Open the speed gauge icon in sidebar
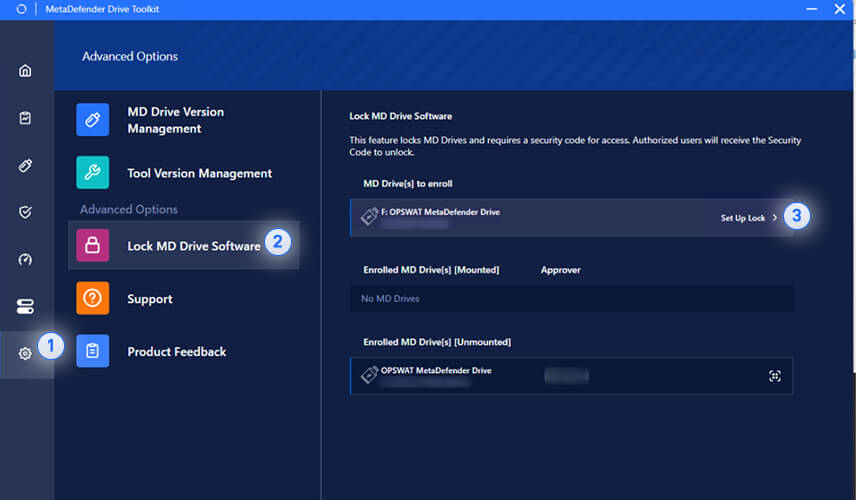This screenshot has width=856, height=500. click(25, 259)
